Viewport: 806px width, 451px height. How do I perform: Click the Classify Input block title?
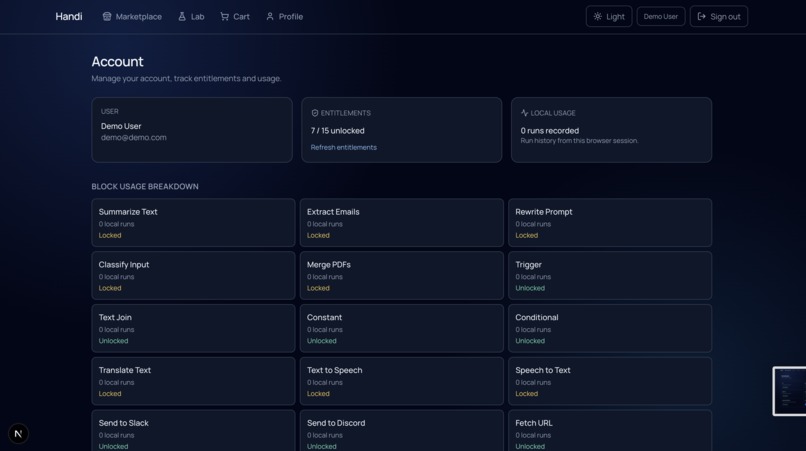point(124,264)
